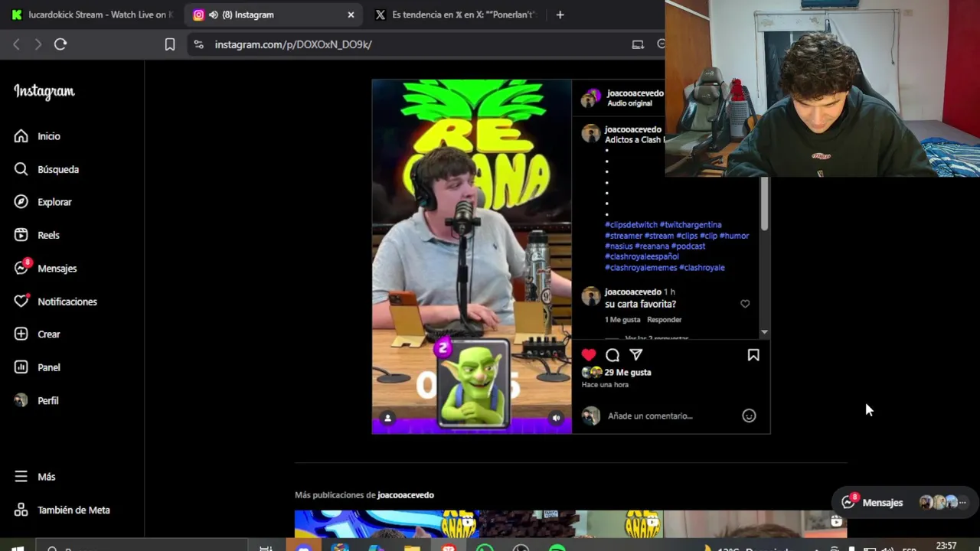Click the comments scrollbar thumb

(x=764, y=203)
